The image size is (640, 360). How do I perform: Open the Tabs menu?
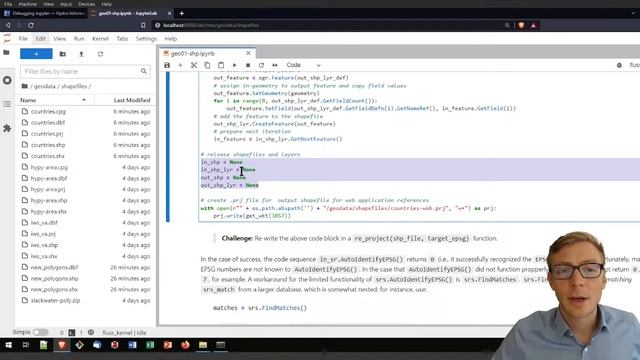click(x=122, y=39)
